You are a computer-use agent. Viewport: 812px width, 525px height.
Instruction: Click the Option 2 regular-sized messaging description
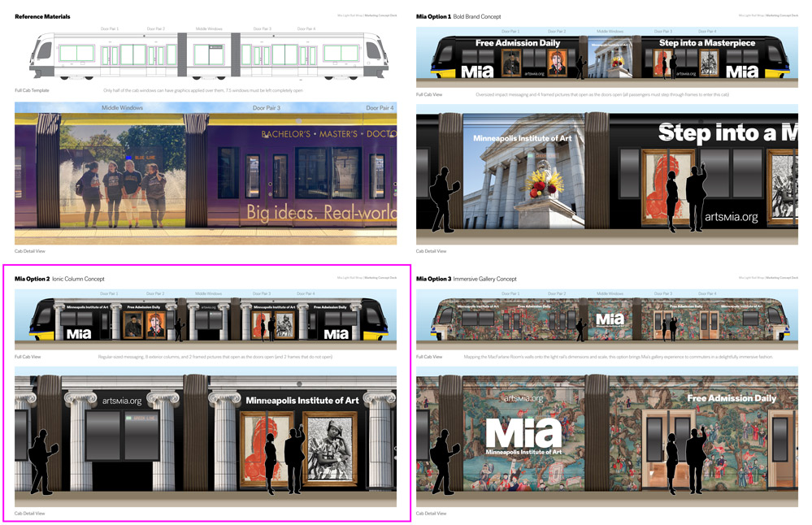(x=215, y=357)
